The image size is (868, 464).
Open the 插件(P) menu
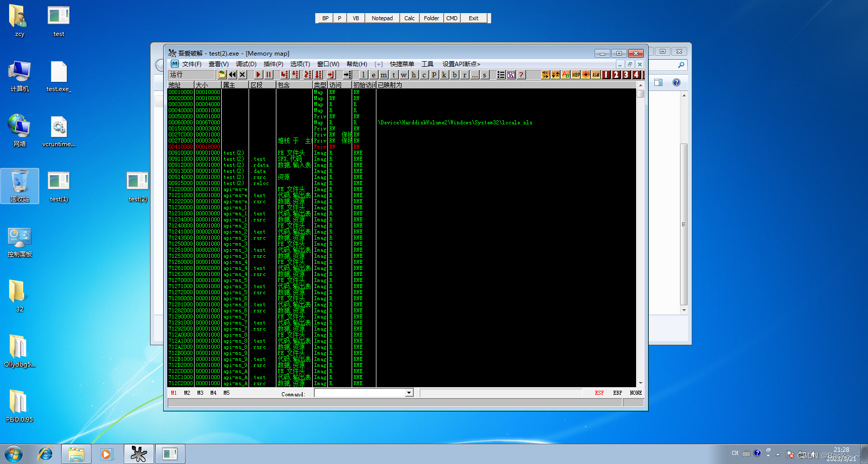tap(273, 64)
